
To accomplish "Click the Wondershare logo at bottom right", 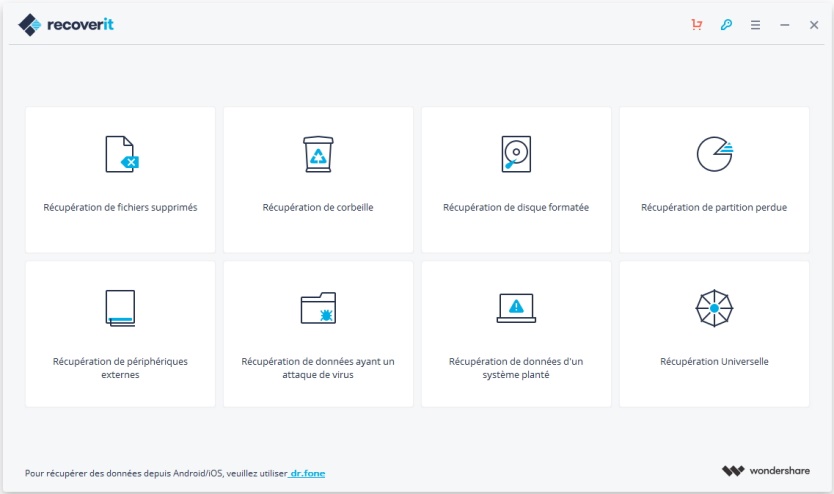I will 770,471.
